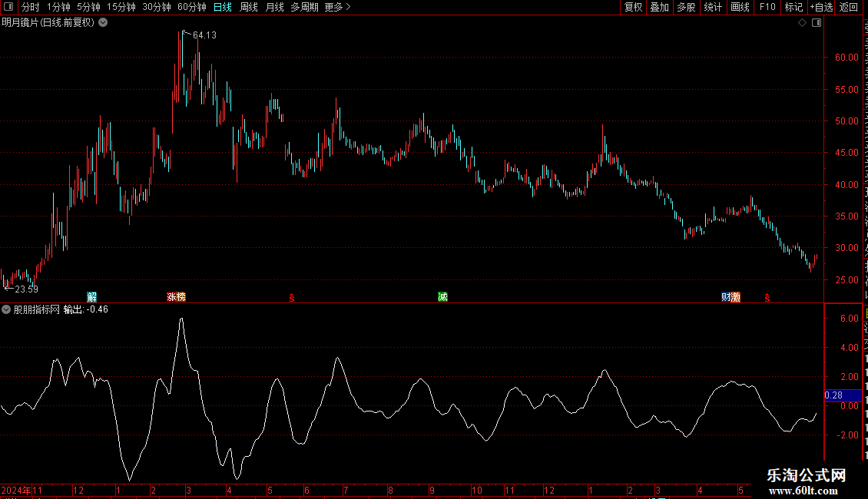The width and height of the screenshot is (868, 499).
Task: Click the red S marker near May
Action: click(x=292, y=298)
